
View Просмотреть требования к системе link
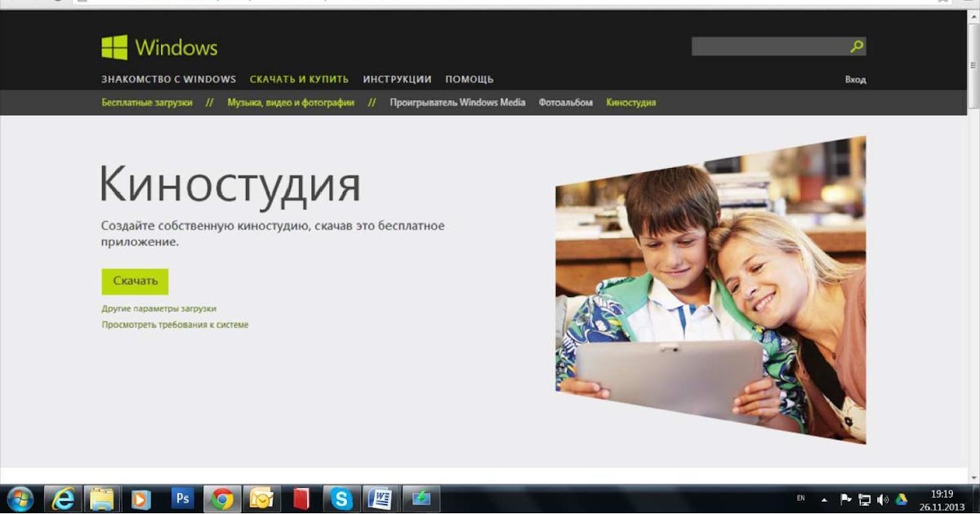pos(174,324)
